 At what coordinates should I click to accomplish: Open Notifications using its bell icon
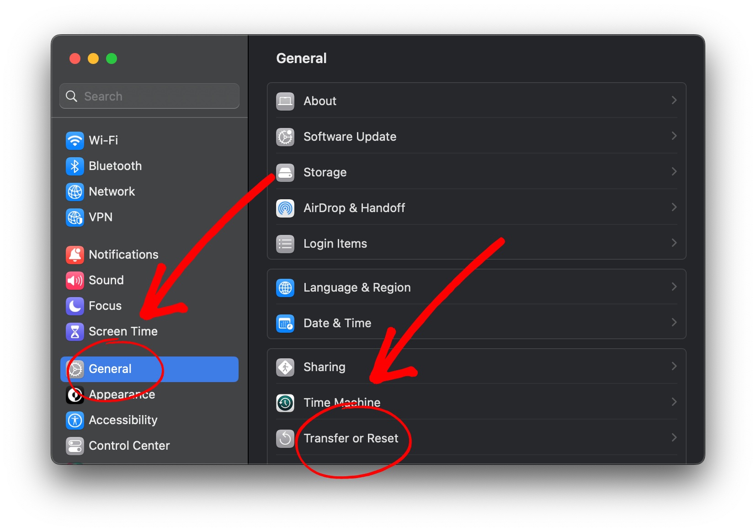click(75, 255)
